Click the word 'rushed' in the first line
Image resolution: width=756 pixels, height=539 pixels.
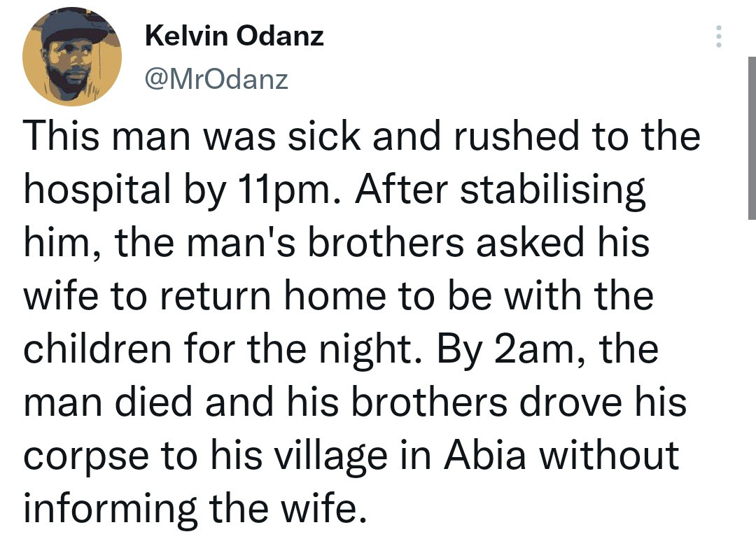(517, 136)
